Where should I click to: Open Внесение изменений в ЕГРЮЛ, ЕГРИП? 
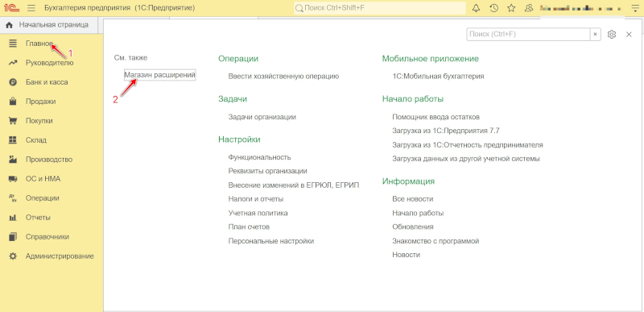[x=294, y=185]
